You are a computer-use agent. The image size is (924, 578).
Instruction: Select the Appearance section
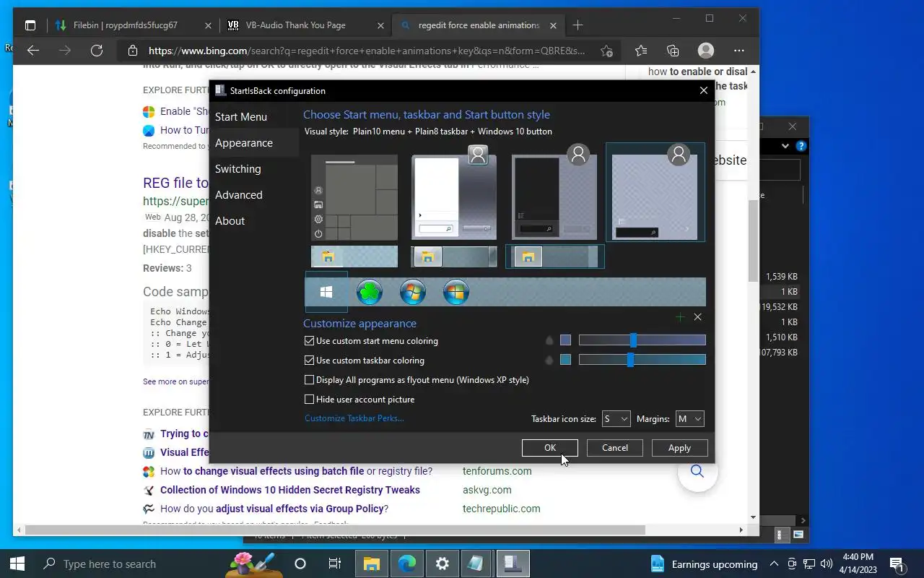tap(244, 143)
